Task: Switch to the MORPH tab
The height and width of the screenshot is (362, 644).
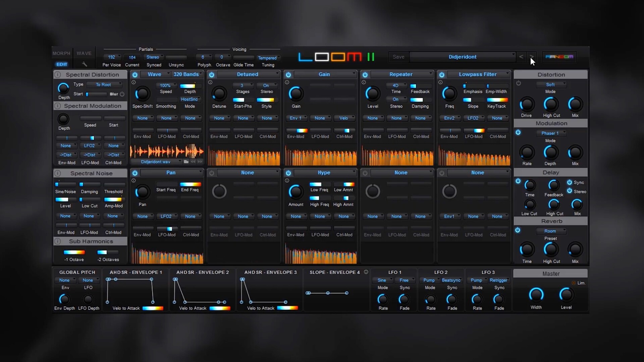Action: [x=61, y=53]
